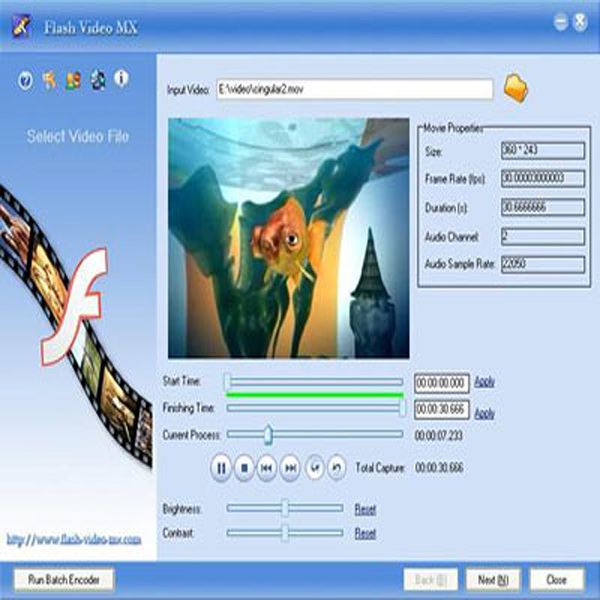Click the Frame Rate property field
This screenshot has width=600, height=600.
coord(543,178)
